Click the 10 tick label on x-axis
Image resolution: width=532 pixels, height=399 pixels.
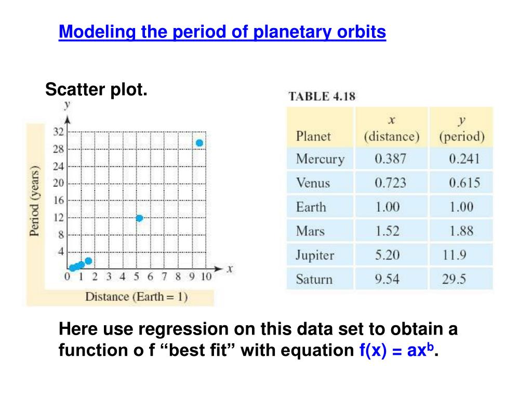pyautogui.click(x=206, y=277)
